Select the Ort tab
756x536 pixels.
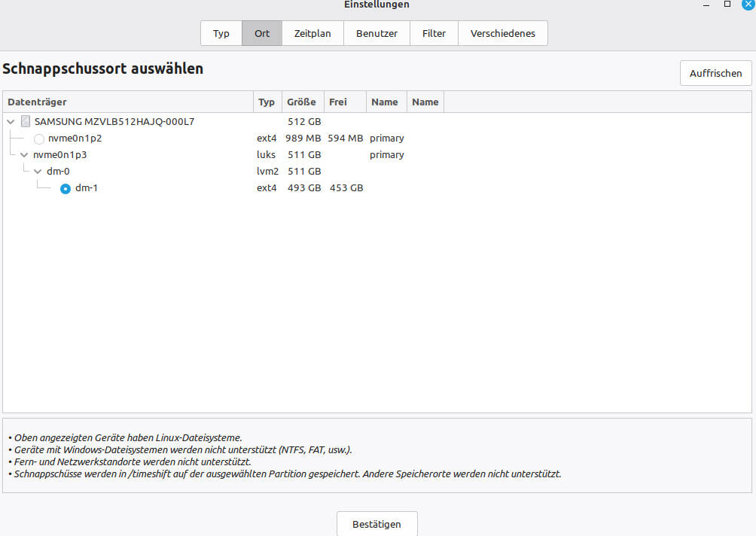[x=262, y=33]
